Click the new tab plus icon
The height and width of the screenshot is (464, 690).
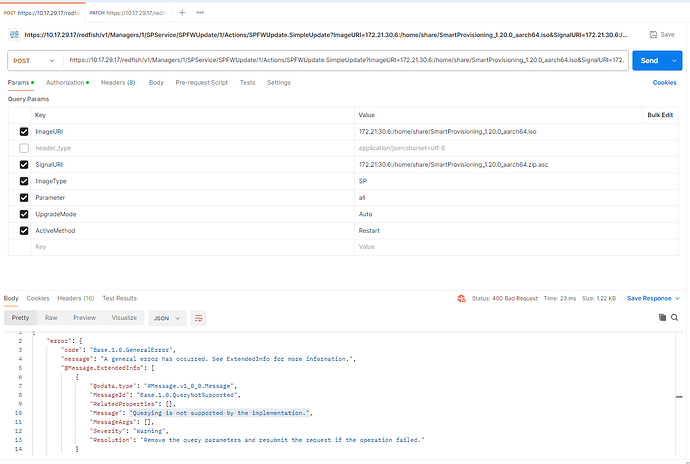pyautogui.click(x=181, y=13)
